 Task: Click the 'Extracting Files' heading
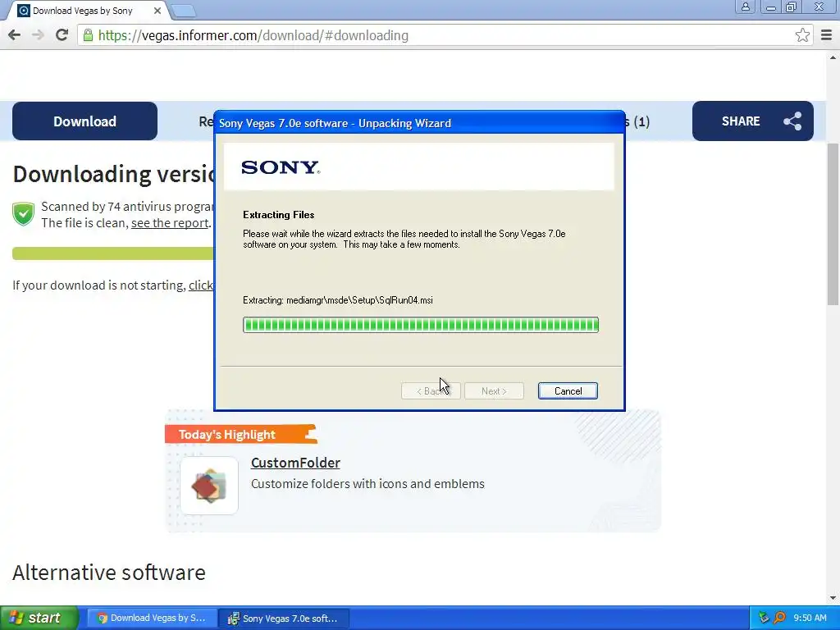point(279,215)
